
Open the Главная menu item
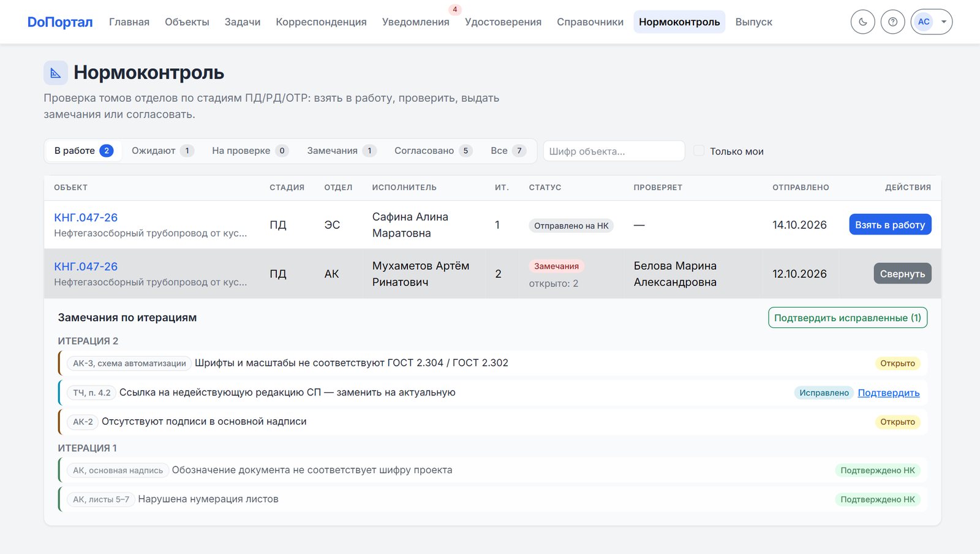click(129, 22)
